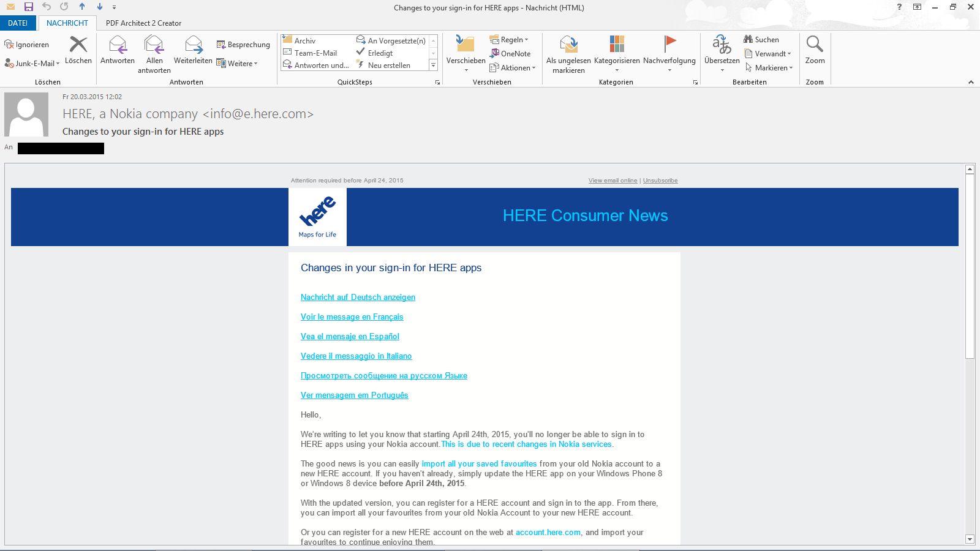Click the sender's contact photo placeholder
Viewport: 980px width, 551px height.
tap(26, 114)
